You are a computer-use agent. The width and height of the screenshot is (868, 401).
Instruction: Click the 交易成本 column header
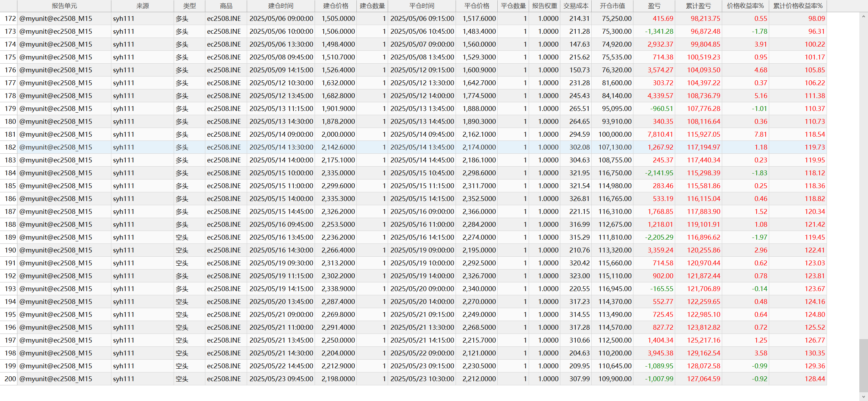[576, 6]
